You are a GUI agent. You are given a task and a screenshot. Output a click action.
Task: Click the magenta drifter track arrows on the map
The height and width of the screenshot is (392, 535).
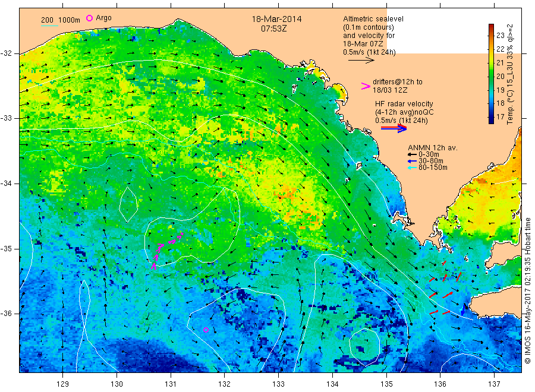[x=166, y=250]
